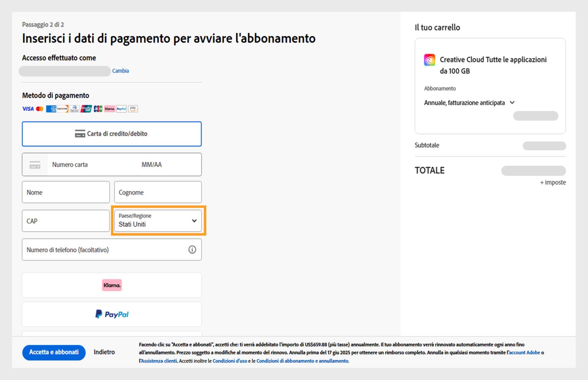Click the small PayPal icon under Metodo di pagamento
The height and width of the screenshot is (380, 588).
tap(121, 109)
